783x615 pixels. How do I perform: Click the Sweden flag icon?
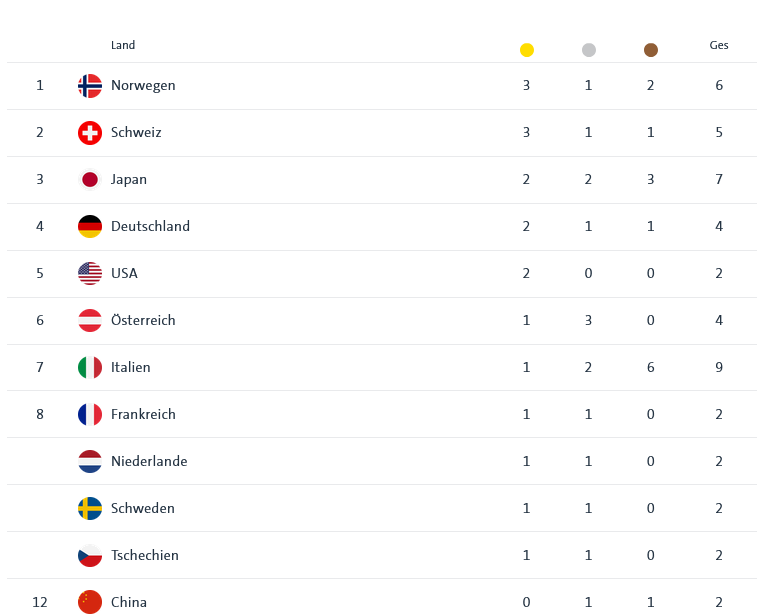point(90,509)
